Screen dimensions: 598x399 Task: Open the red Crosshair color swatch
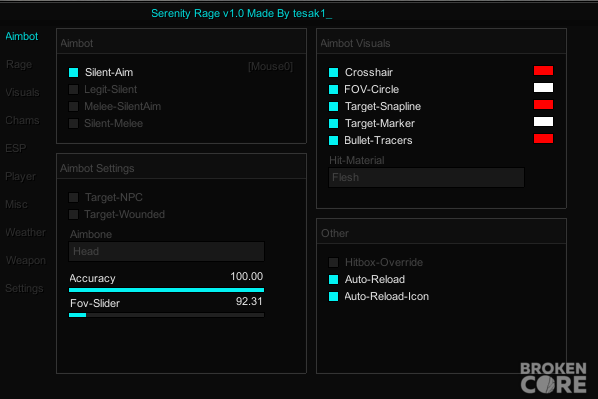[543, 71]
